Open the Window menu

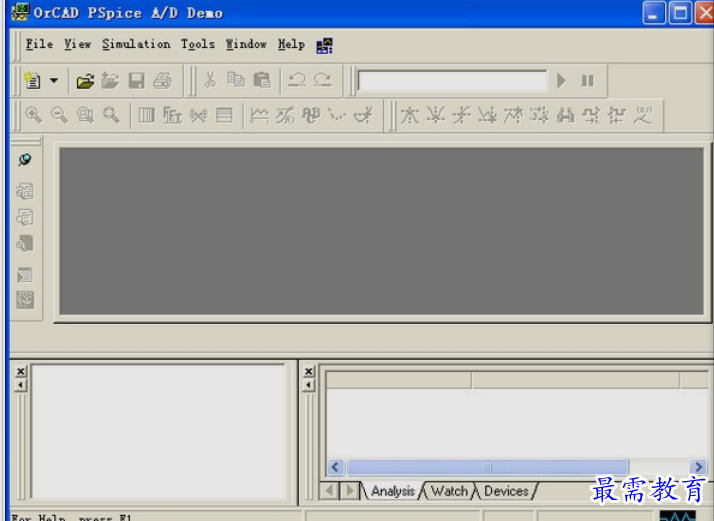coord(246,44)
